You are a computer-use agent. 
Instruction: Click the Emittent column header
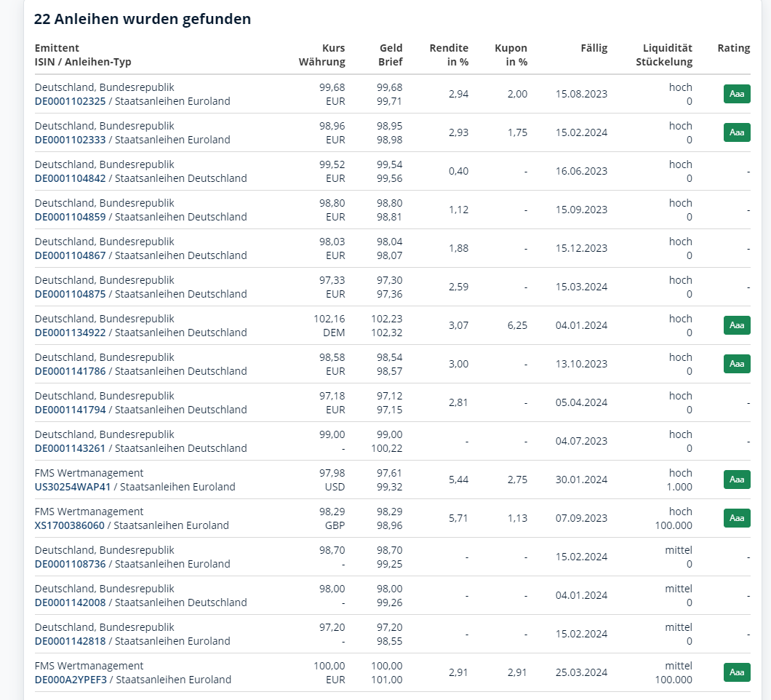pos(57,48)
